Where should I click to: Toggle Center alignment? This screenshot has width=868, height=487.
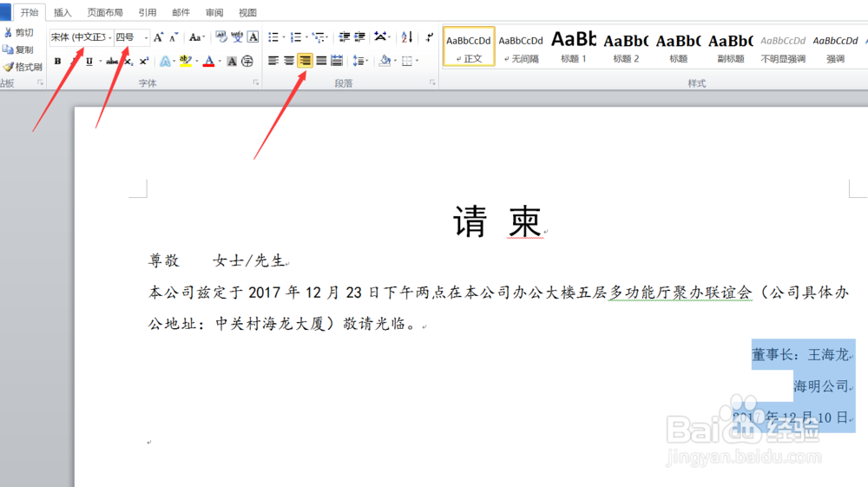click(x=289, y=61)
